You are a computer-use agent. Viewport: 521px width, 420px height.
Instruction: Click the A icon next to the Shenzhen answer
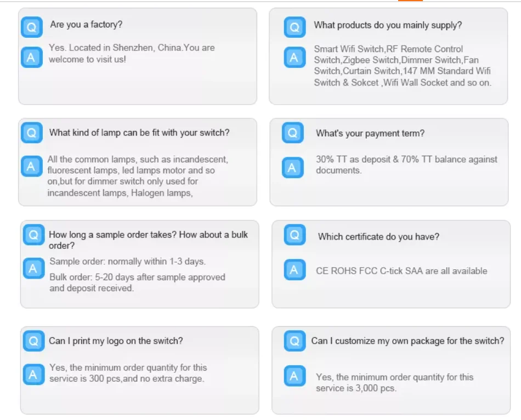pyautogui.click(x=32, y=57)
